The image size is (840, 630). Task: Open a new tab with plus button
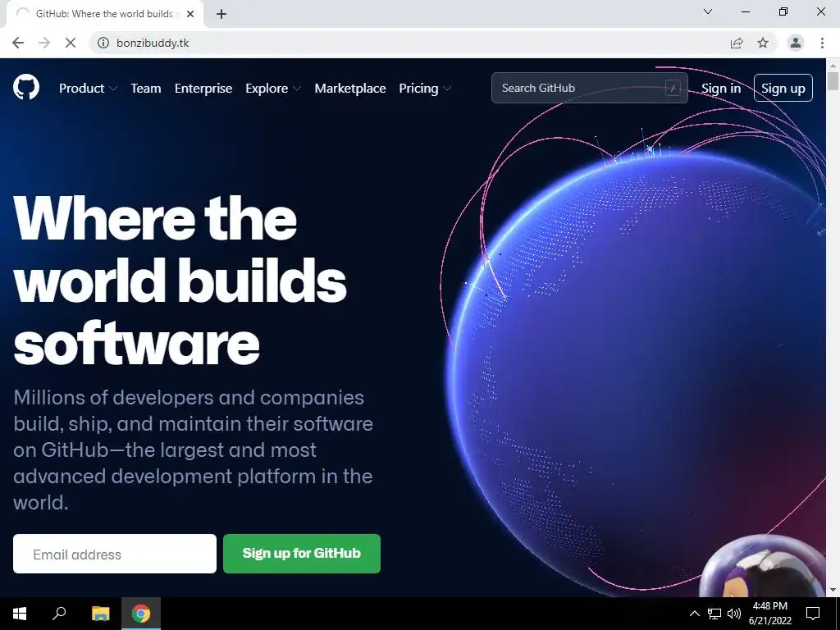pos(221,14)
